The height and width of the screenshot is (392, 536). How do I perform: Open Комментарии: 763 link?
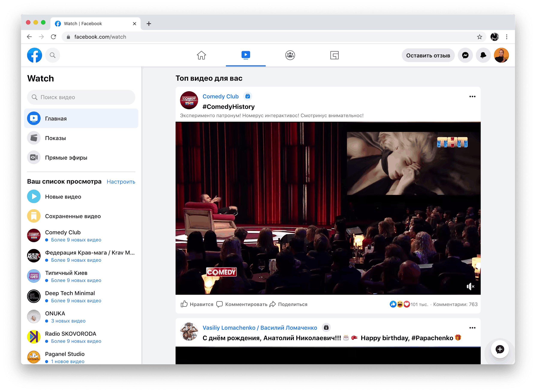coord(455,304)
